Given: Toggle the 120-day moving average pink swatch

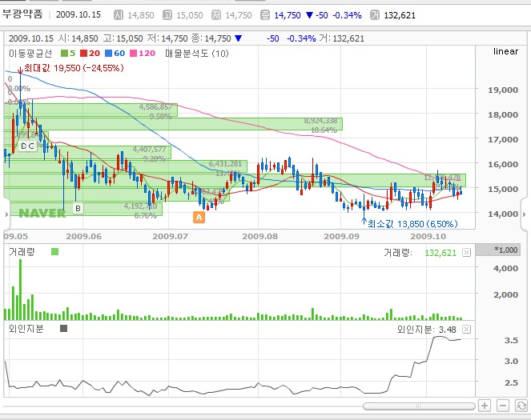Looking at the screenshot, I should click(x=134, y=54).
